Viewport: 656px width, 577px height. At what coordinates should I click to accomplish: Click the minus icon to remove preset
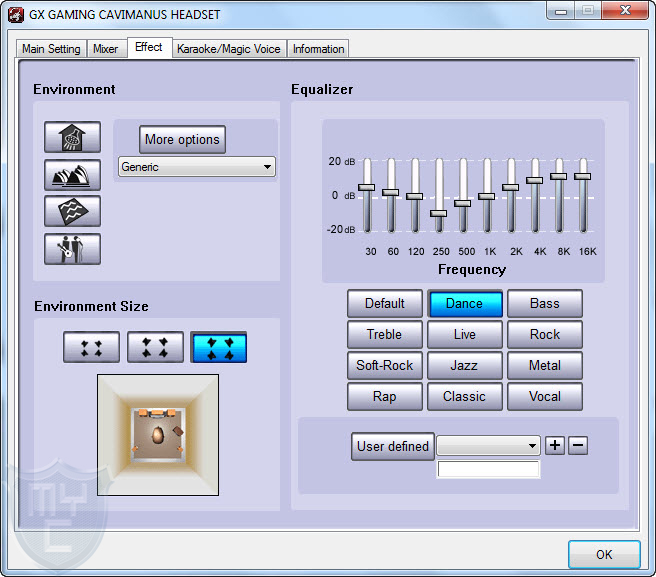coord(578,446)
